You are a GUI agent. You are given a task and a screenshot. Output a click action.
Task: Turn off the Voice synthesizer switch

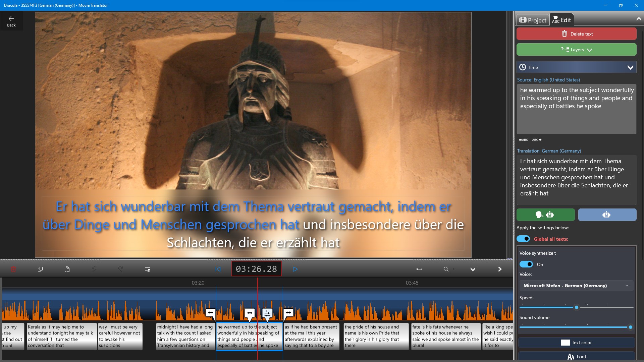click(526, 264)
